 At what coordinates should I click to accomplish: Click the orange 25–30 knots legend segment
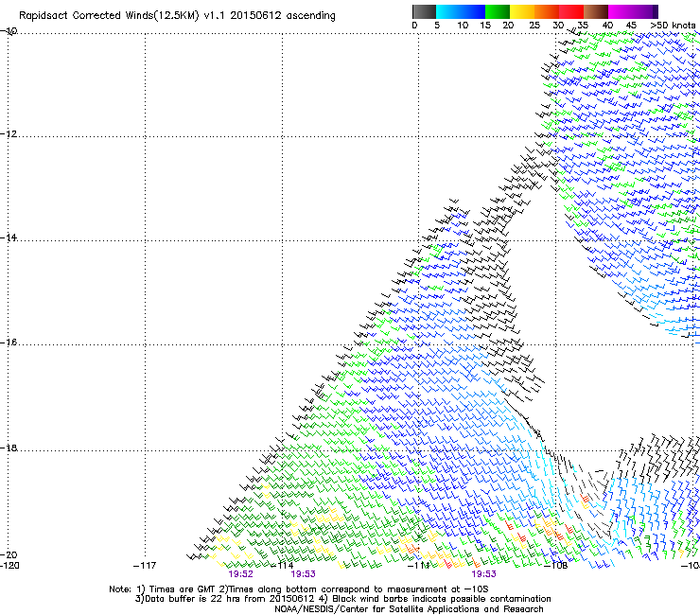(x=547, y=11)
